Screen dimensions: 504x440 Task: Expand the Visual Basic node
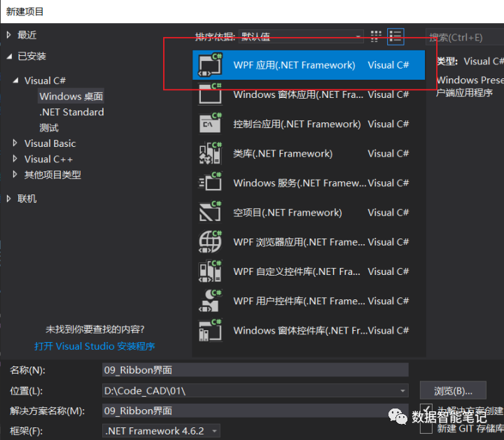(15, 143)
